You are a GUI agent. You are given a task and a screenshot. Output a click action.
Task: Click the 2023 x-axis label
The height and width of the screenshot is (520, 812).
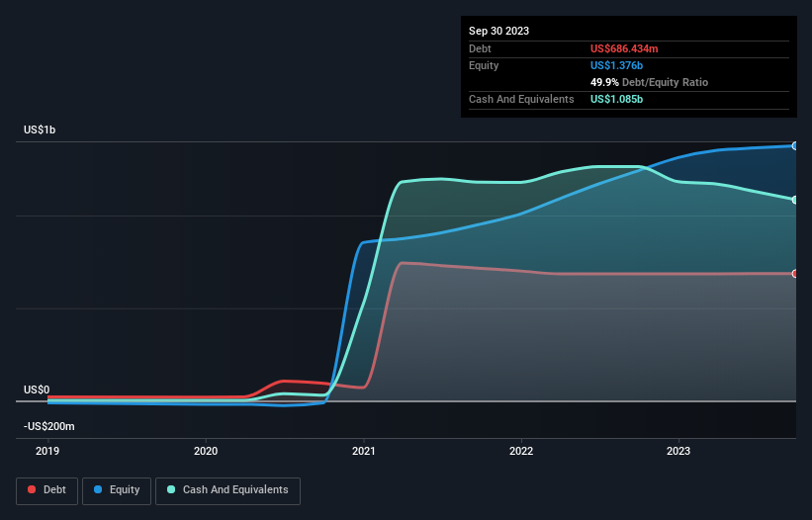tap(678, 451)
